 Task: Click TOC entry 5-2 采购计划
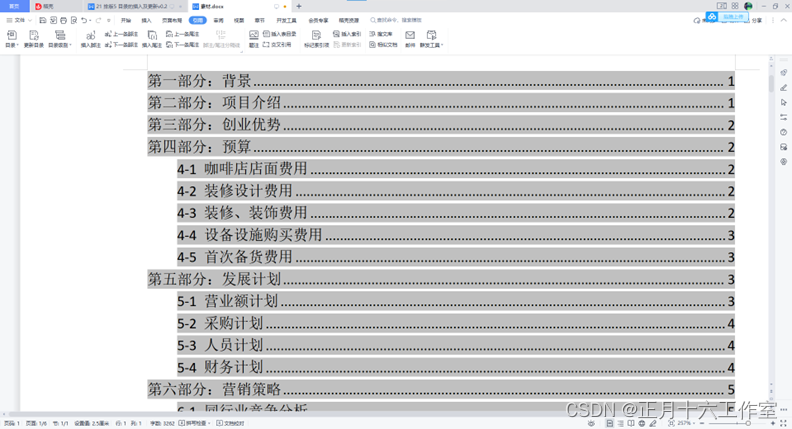pyautogui.click(x=455, y=323)
